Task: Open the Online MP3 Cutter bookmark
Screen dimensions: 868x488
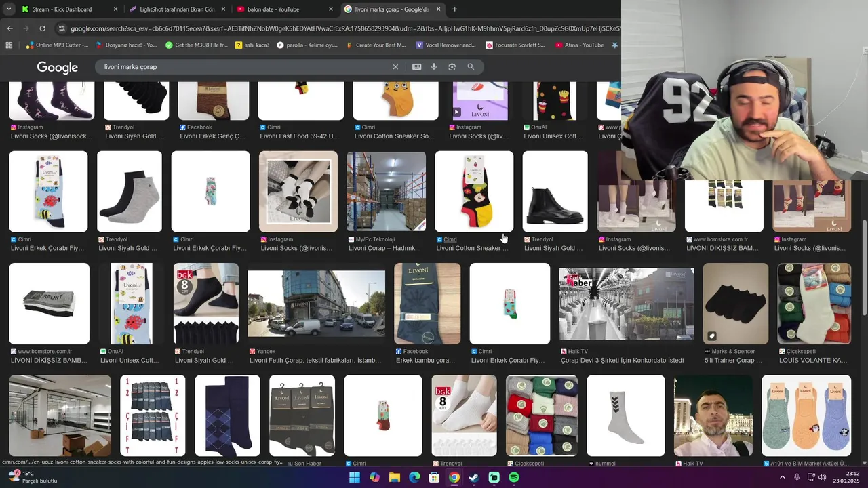Action: tap(58, 45)
